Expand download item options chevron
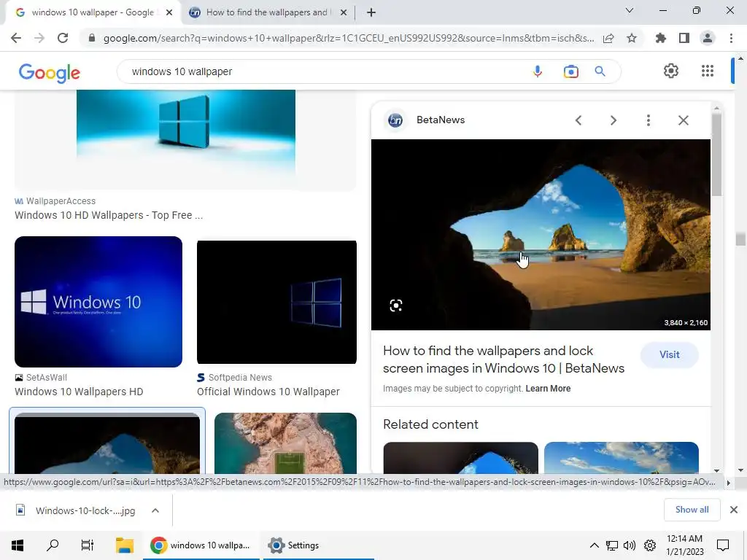 pos(155,510)
